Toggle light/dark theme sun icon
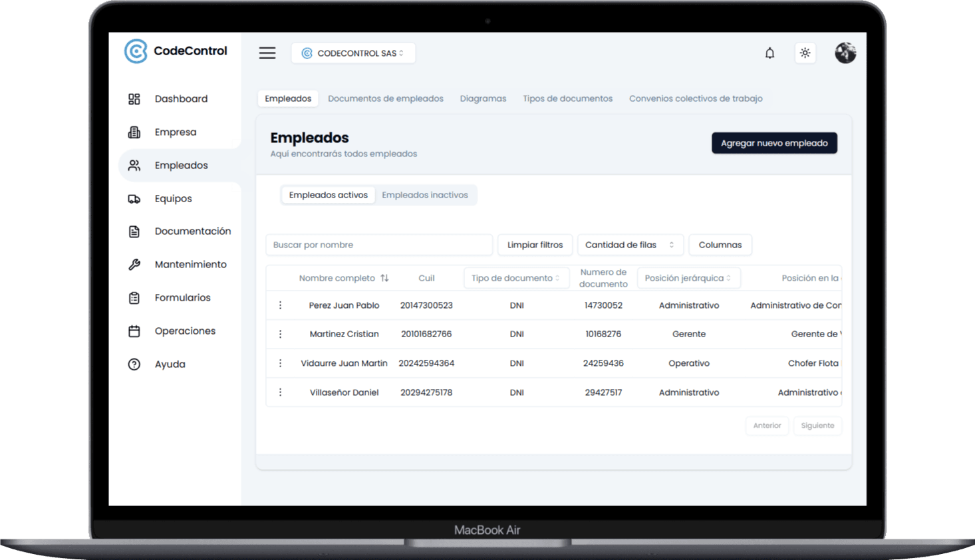 (x=805, y=53)
